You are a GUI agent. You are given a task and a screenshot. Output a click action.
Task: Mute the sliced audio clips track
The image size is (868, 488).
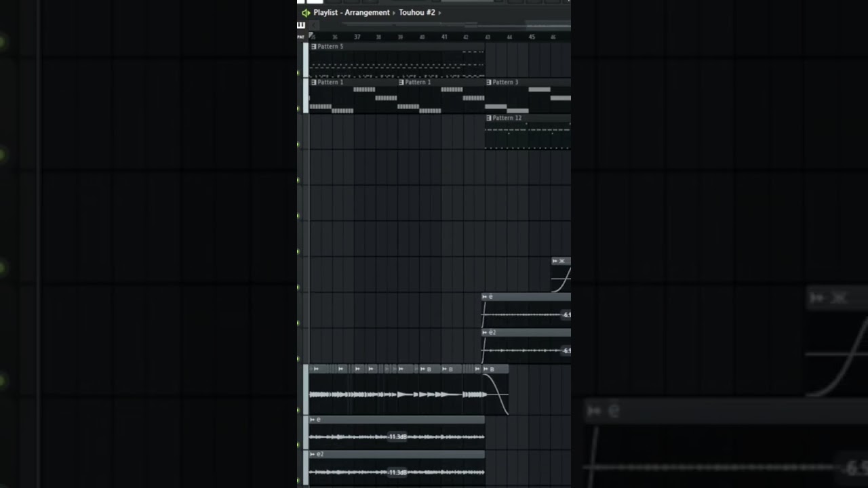point(299,410)
